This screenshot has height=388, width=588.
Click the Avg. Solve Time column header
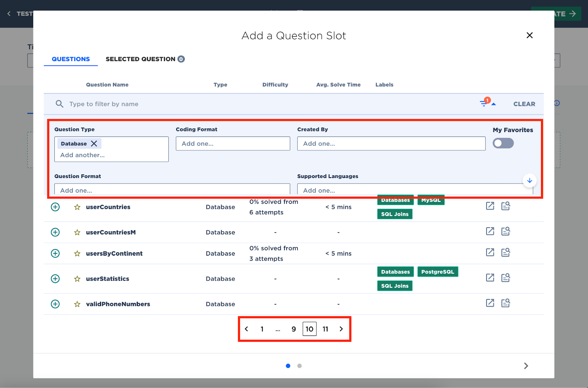tap(338, 85)
